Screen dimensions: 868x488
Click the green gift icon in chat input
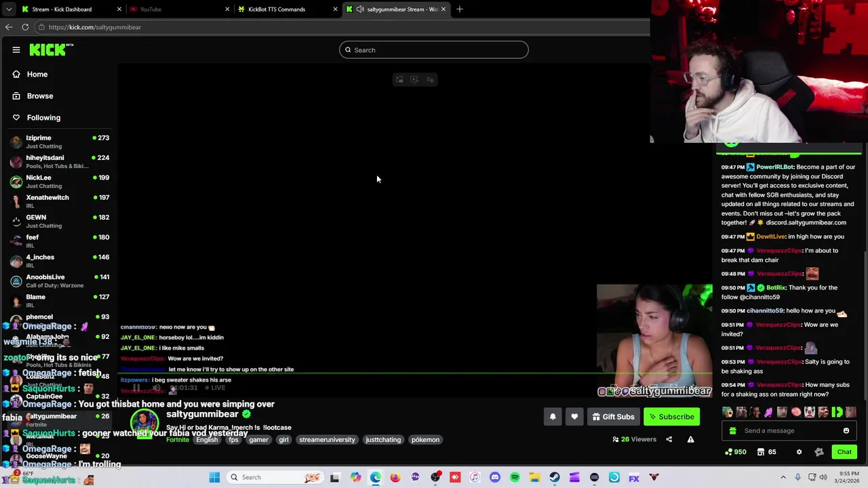coord(732,430)
